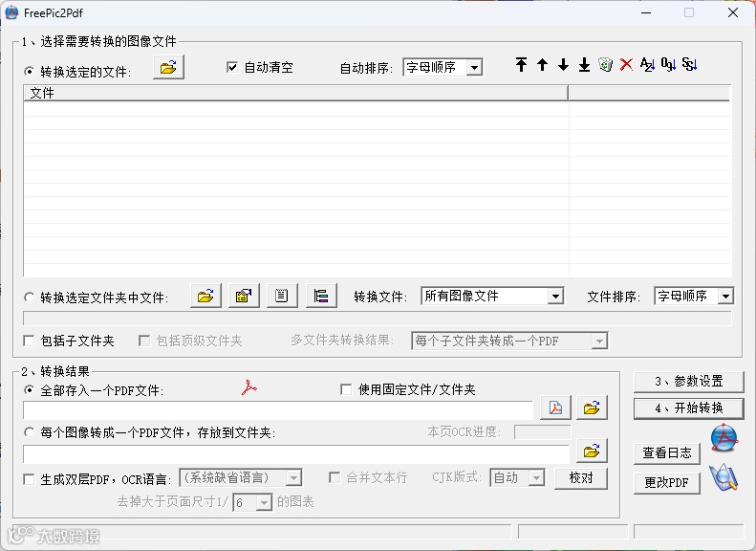
Task: Click 查看日志 button
Action: 667,453
